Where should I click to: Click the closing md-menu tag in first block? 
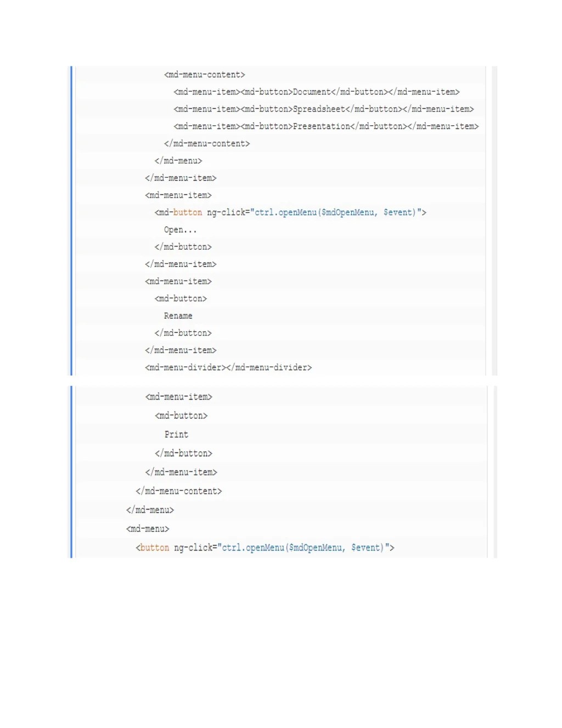[x=177, y=161]
